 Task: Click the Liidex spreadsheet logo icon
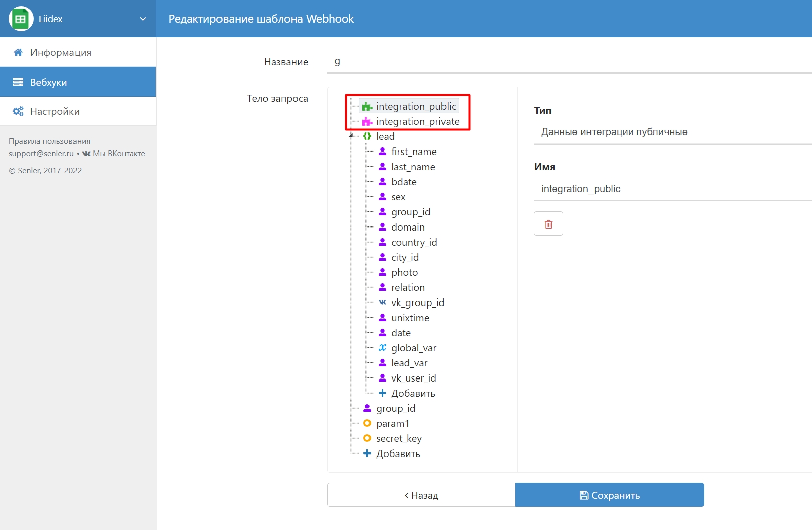(x=21, y=19)
